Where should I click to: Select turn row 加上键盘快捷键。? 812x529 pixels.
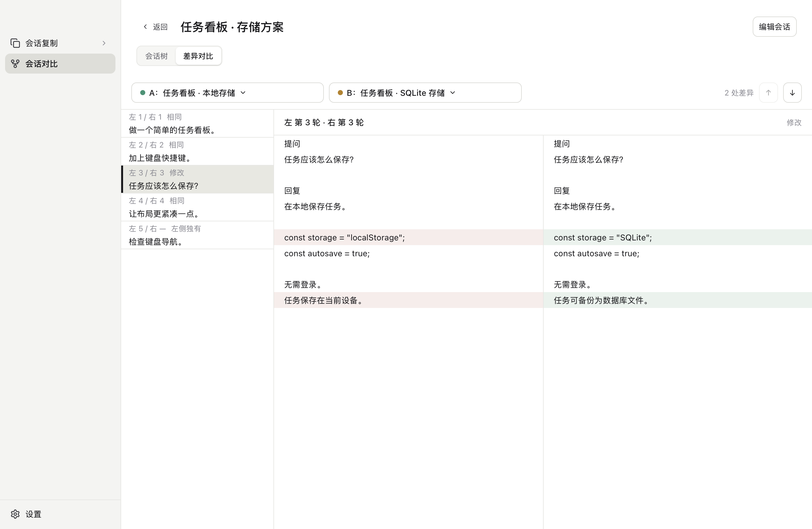(x=197, y=151)
